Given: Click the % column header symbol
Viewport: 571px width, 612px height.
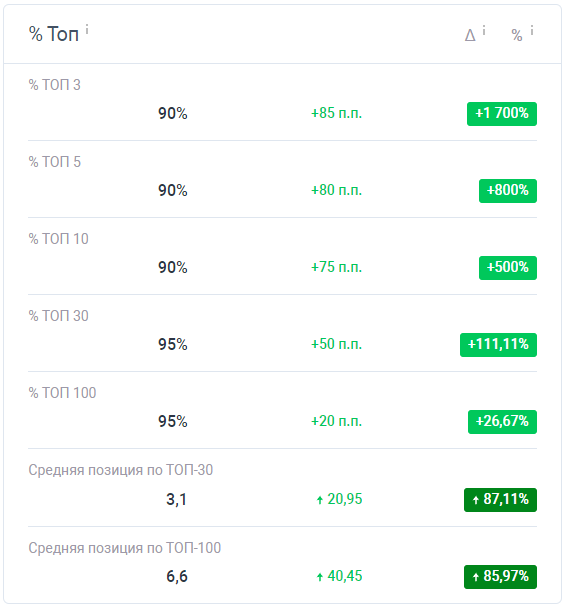Looking at the screenshot, I should 517,36.
